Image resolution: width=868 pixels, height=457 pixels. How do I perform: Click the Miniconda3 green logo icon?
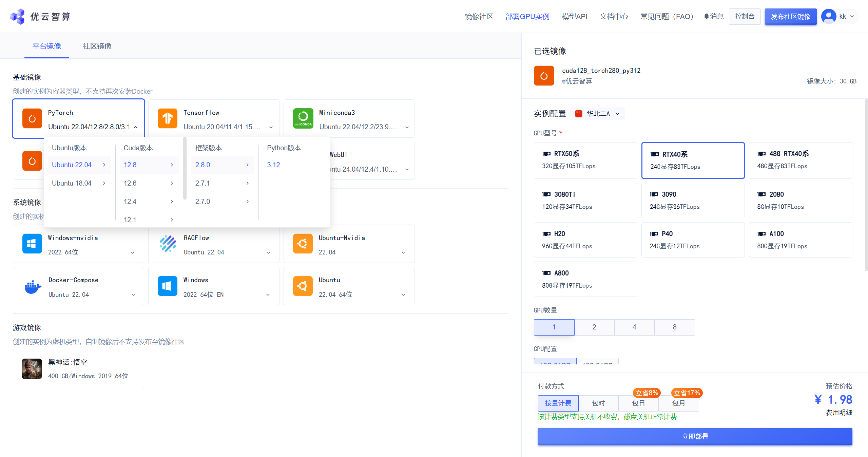[303, 118]
